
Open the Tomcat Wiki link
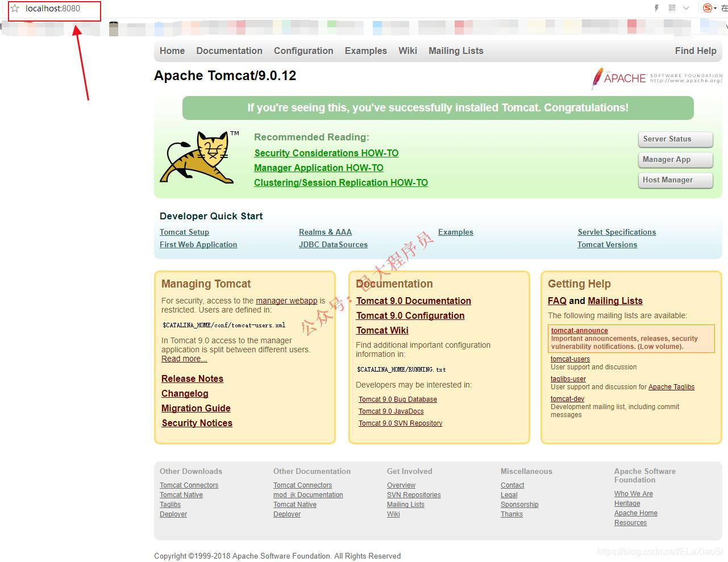(382, 330)
